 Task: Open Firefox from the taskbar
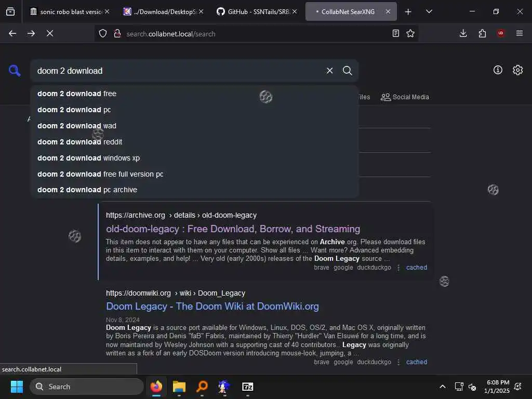click(156, 387)
